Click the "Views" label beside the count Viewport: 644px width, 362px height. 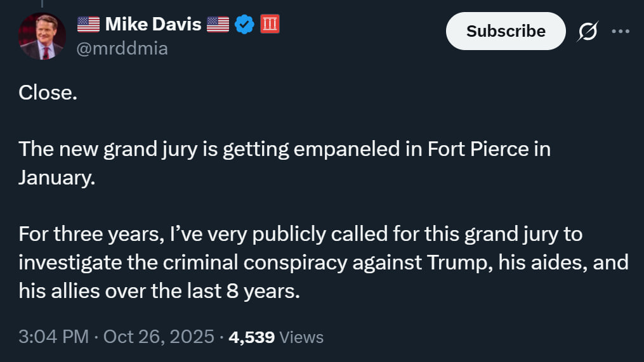pyautogui.click(x=301, y=337)
